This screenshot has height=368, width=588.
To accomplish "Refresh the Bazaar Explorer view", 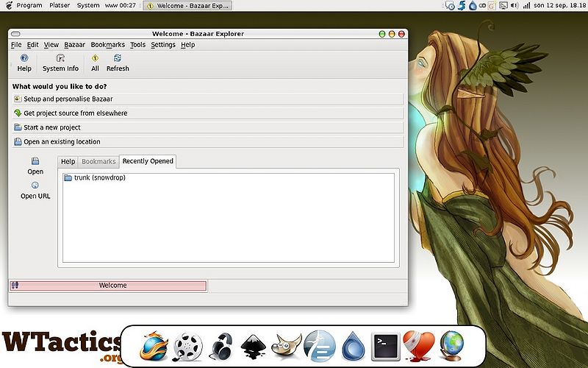I will (x=118, y=63).
